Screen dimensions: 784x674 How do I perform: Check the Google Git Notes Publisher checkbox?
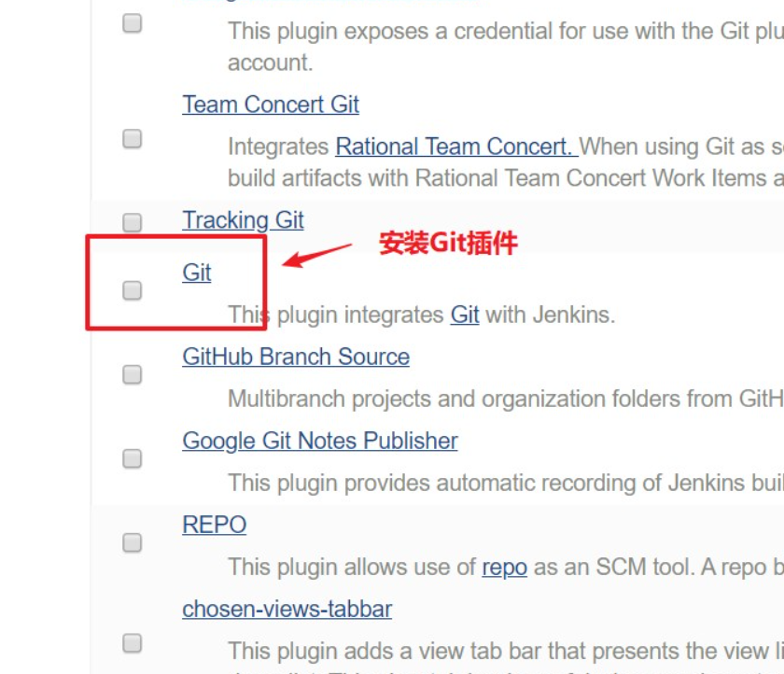pos(132,458)
